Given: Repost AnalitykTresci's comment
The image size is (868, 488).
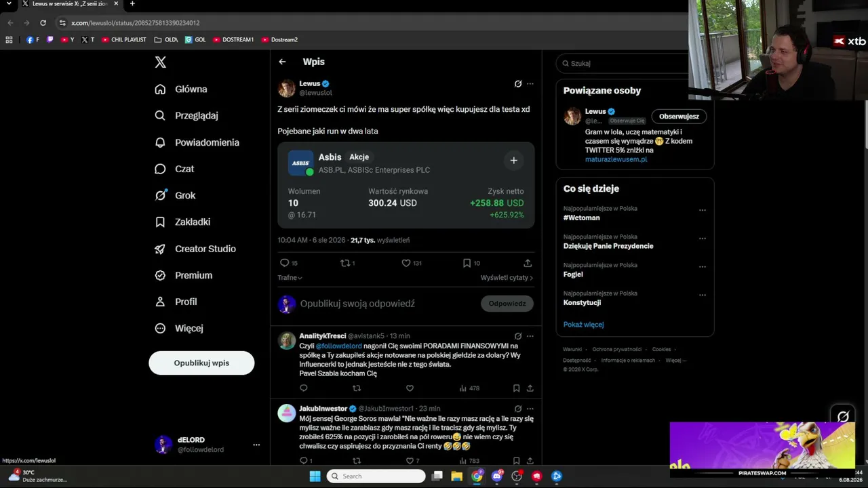Looking at the screenshot, I should pyautogui.click(x=357, y=388).
